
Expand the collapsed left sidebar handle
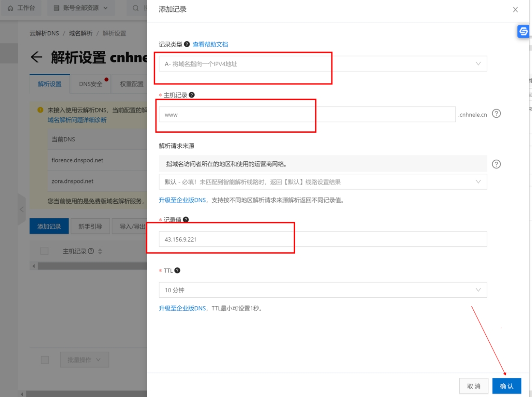coord(22,210)
